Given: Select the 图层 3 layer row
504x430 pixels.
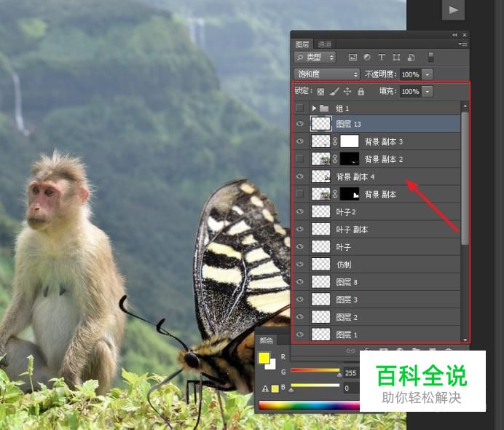Looking at the screenshot, I should [x=377, y=300].
